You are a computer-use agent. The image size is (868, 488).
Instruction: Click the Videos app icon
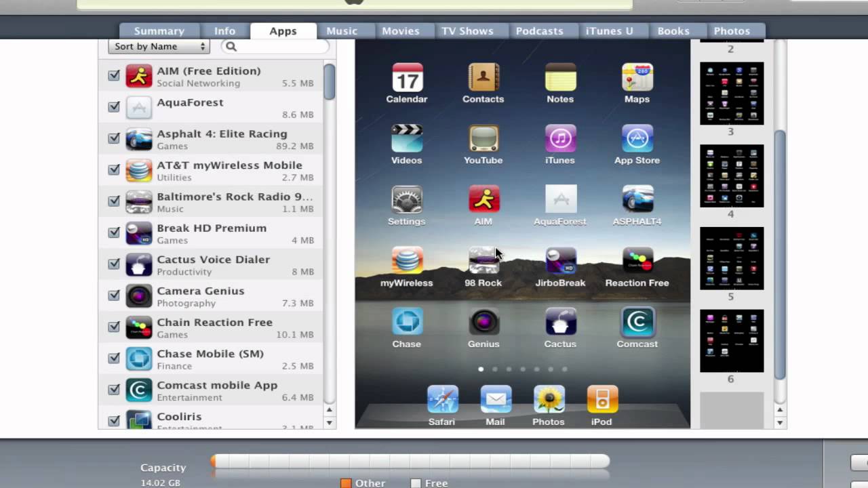click(407, 138)
